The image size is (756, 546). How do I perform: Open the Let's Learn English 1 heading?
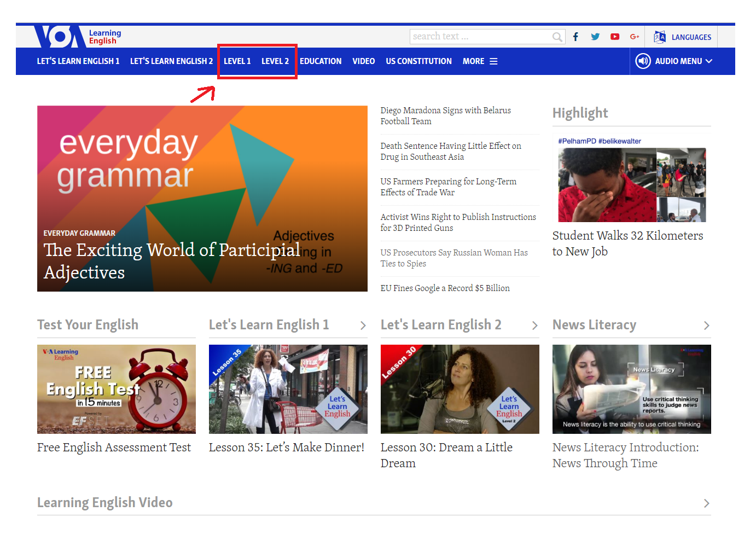tap(269, 325)
